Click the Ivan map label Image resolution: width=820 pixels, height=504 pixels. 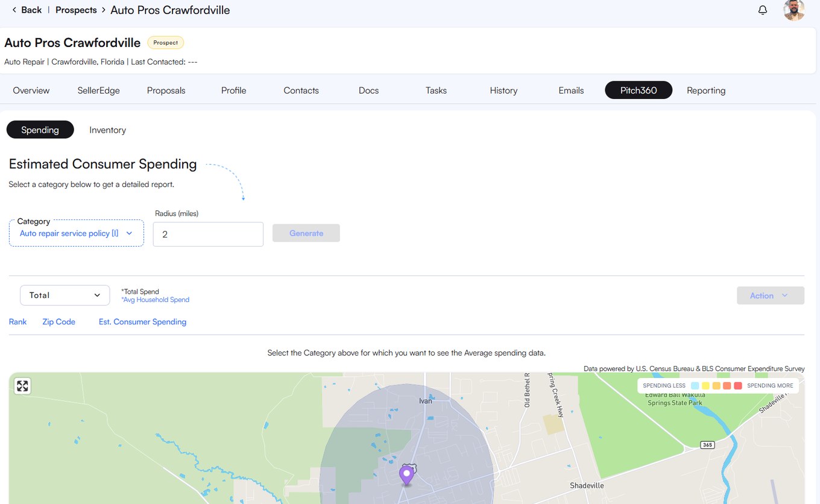point(426,401)
